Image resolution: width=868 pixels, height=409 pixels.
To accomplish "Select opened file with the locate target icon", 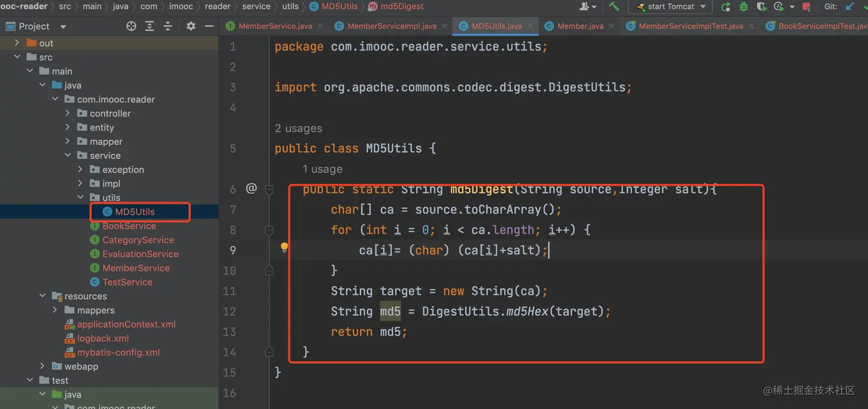I will click(x=131, y=26).
